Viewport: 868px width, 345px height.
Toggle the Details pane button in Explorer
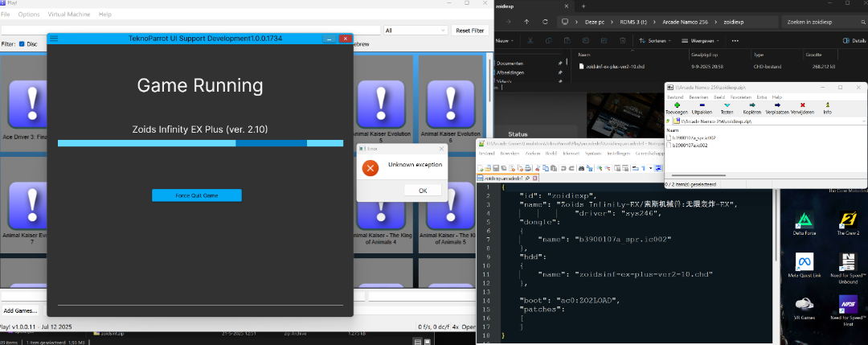[854, 41]
